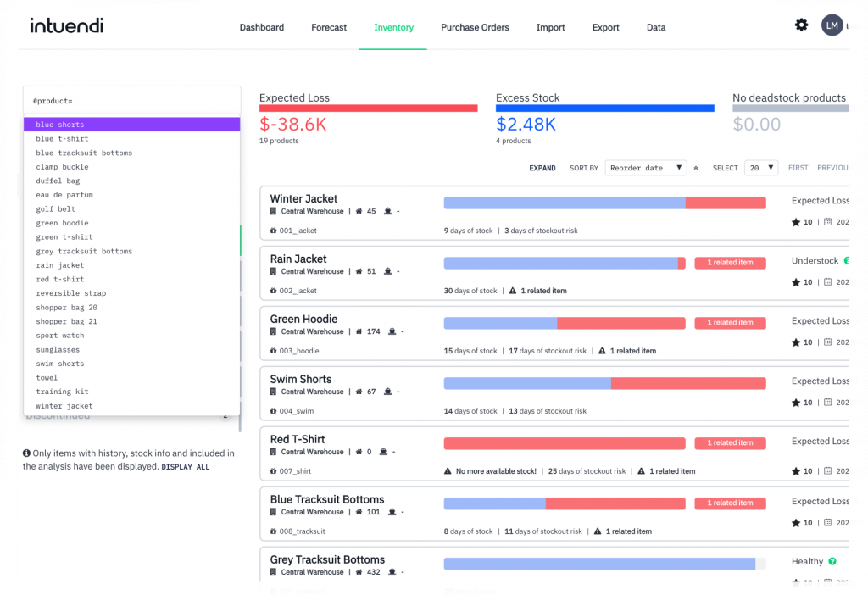The width and height of the screenshot is (868, 606).
Task: Click the star icon in Red T-Shirt row
Action: pyautogui.click(x=795, y=471)
